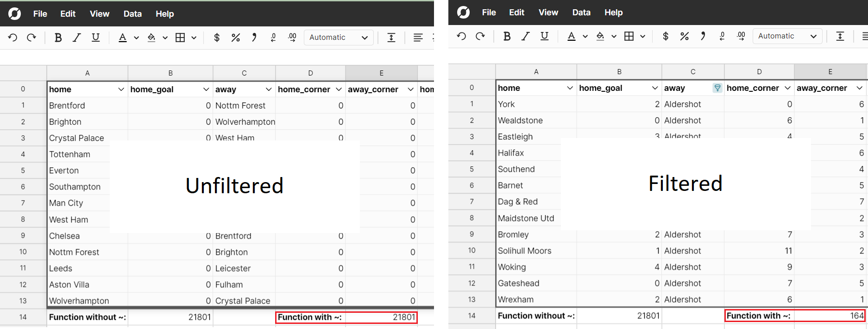868x329 pixels.
Task: Toggle underline formatting in the left toolbar
Action: [95, 38]
